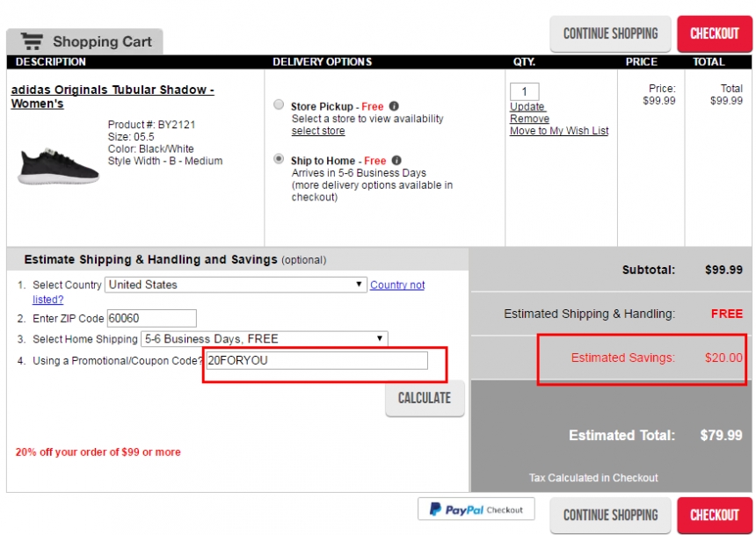
Task: Click the Color: Black/White text
Action: click(x=151, y=149)
